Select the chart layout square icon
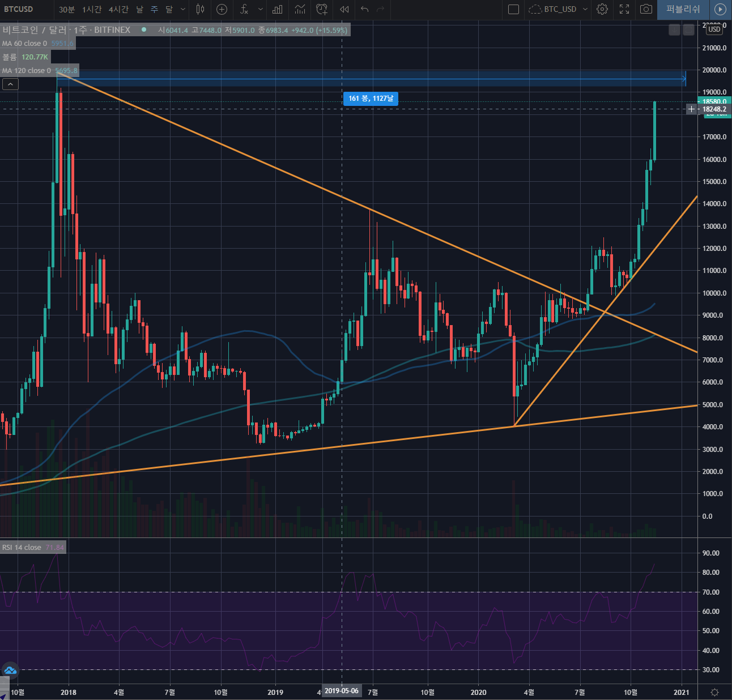 click(x=514, y=9)
